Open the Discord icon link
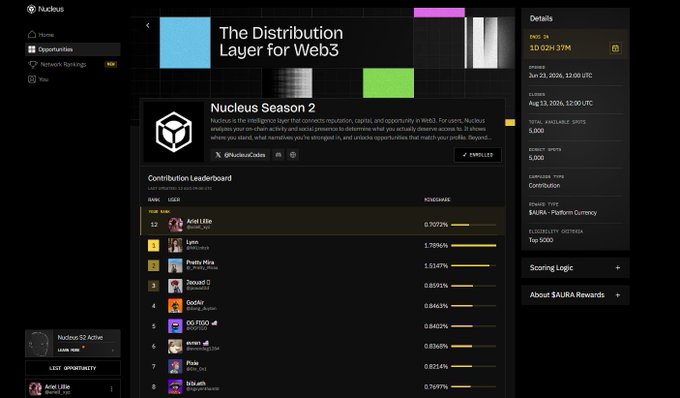680x398 pixels. click(x=278, y=155)
